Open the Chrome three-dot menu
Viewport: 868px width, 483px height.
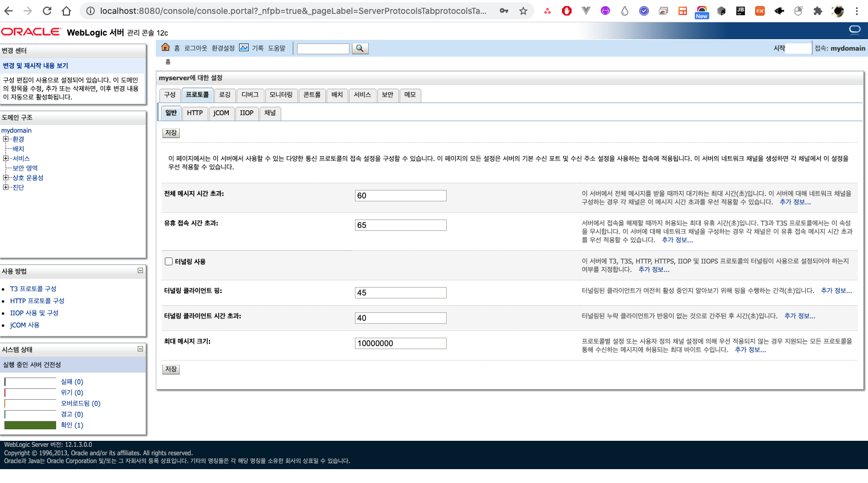[x=858, y=11]
